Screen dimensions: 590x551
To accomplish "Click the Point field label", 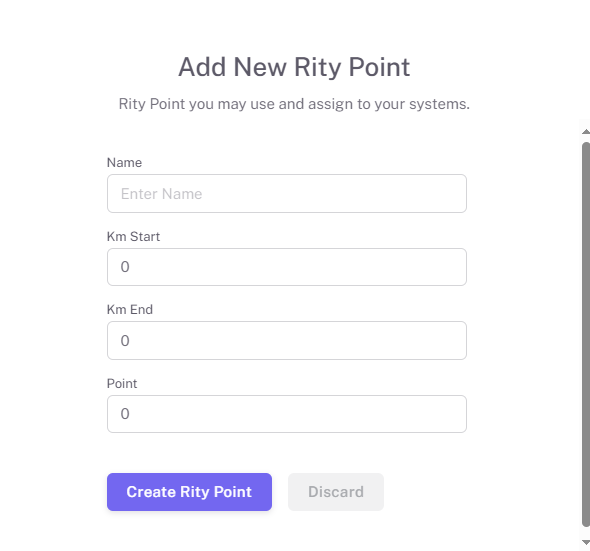I will point(122,384).
